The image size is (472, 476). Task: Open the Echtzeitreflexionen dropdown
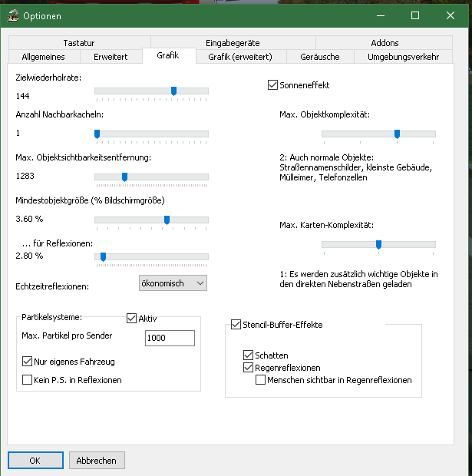click(173, 283)
